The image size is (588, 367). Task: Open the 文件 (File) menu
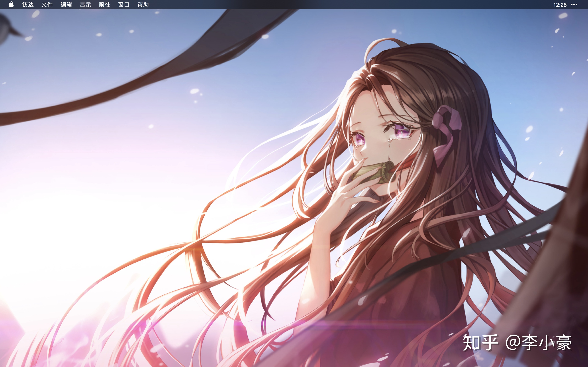point(47,5)
